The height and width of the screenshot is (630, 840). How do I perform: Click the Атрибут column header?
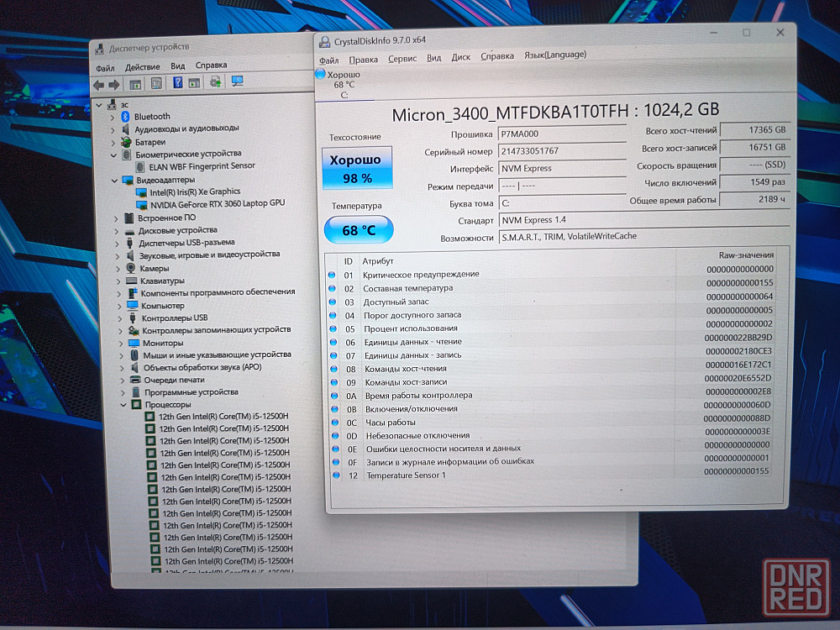[x=378, y=261]
